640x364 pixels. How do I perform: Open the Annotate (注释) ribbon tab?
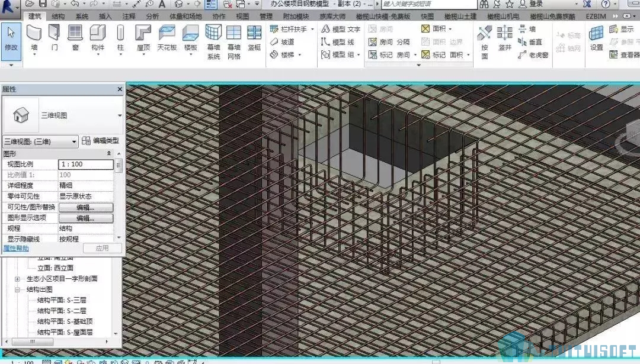click(129, 17)
